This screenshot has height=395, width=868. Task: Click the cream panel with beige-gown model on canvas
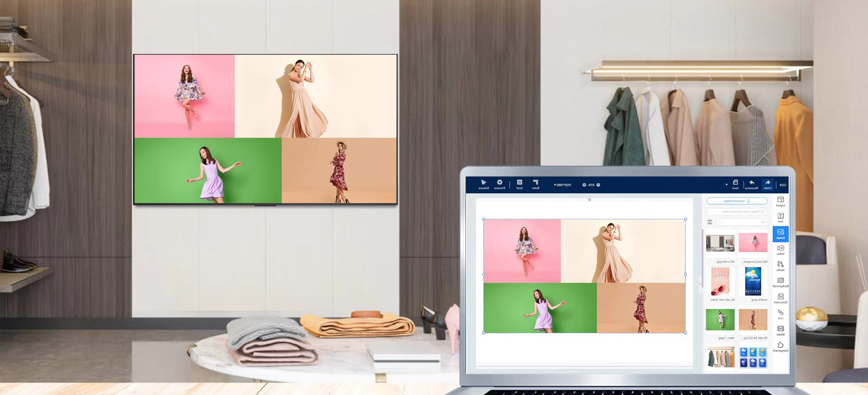pos(623,251)
